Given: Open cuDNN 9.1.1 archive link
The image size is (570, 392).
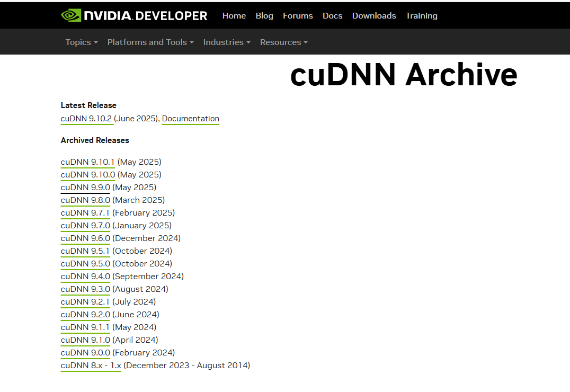Looking at the screenshot, I should 85,327.
